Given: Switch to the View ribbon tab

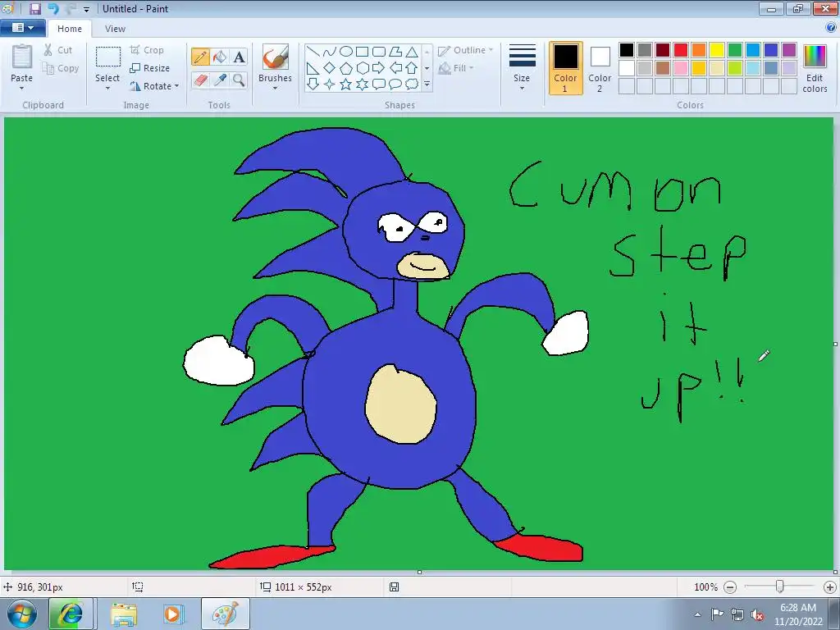Looking at the screenshot, I should point(115,29).
